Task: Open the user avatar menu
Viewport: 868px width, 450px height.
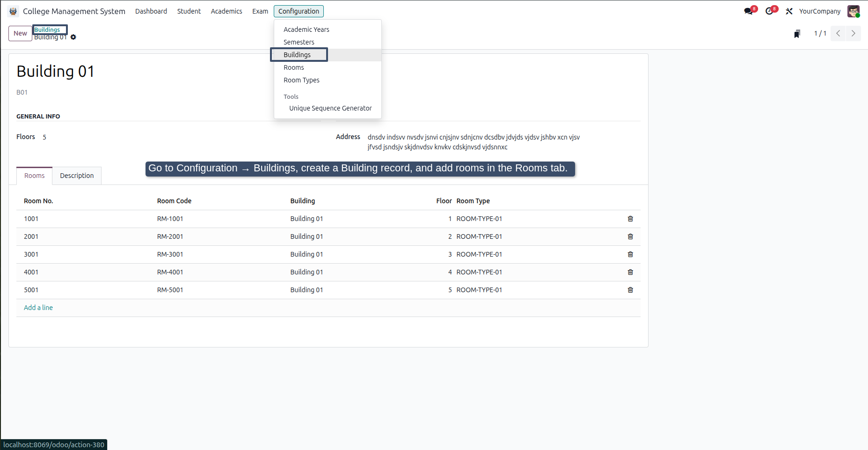Action: [x=853, y=11]
